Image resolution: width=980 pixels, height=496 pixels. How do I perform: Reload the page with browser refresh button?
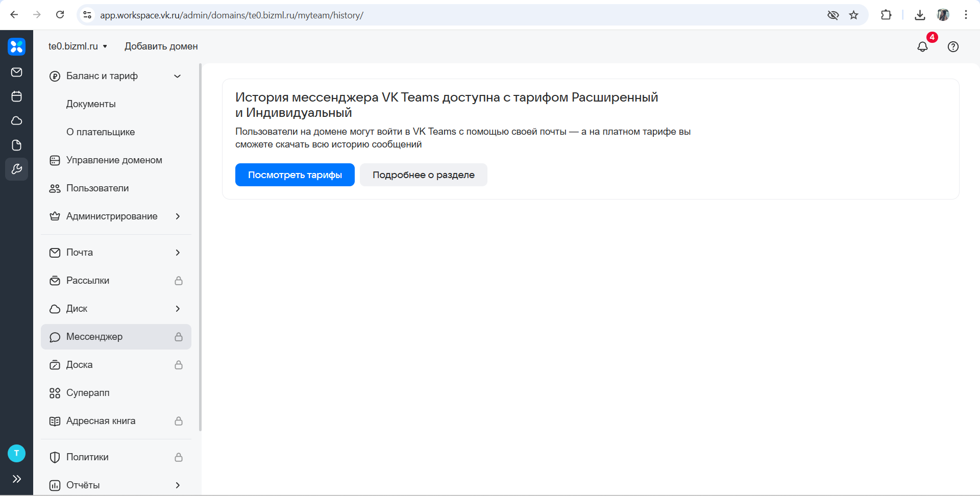coord(60,15)
